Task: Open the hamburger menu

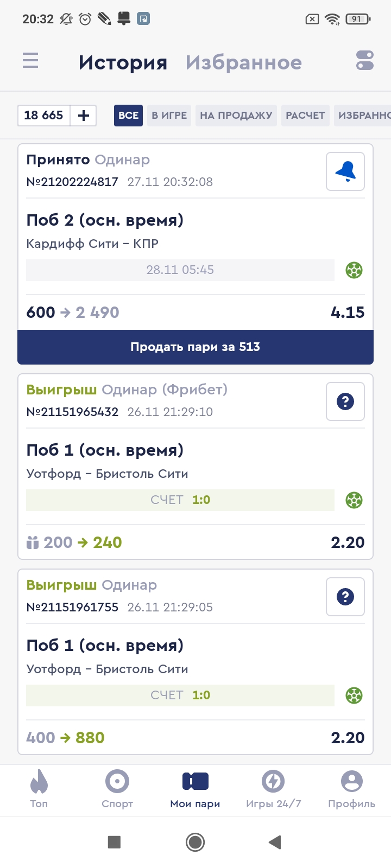Action: point(30,60)
